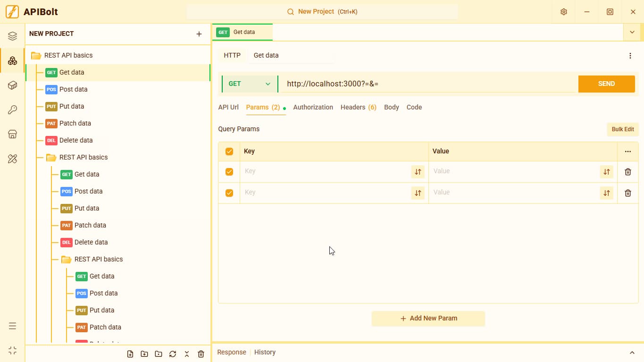Click the URL input field

pyautogui.click(x=428, y=84)
